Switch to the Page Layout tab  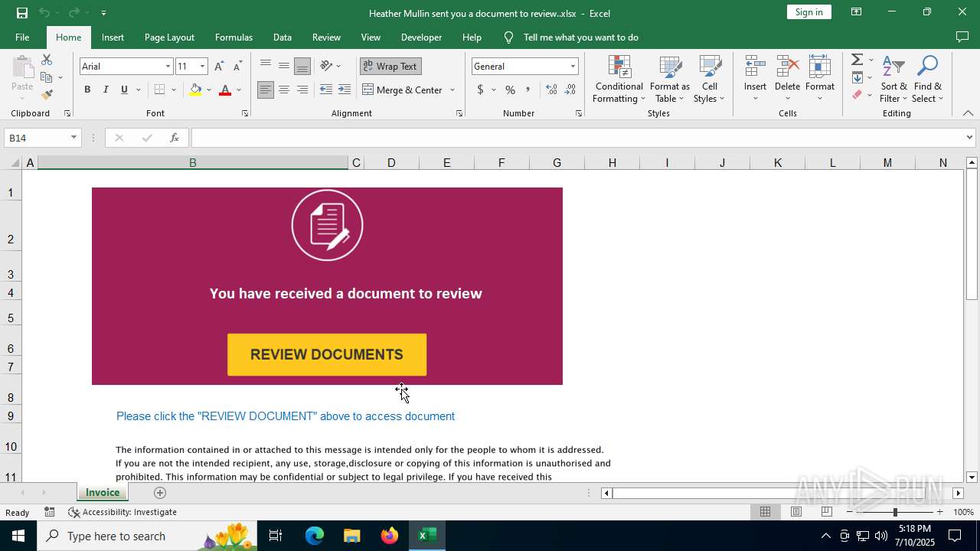(169, 37)
